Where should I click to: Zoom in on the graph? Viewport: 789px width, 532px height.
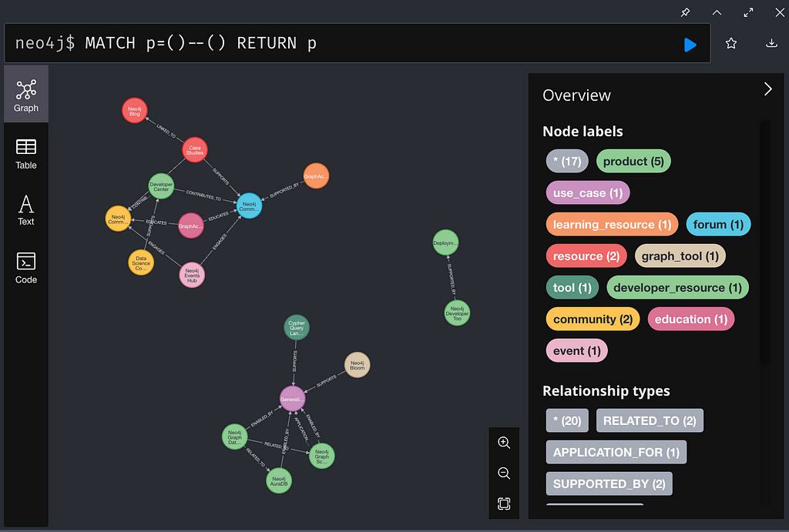point(504,443)
